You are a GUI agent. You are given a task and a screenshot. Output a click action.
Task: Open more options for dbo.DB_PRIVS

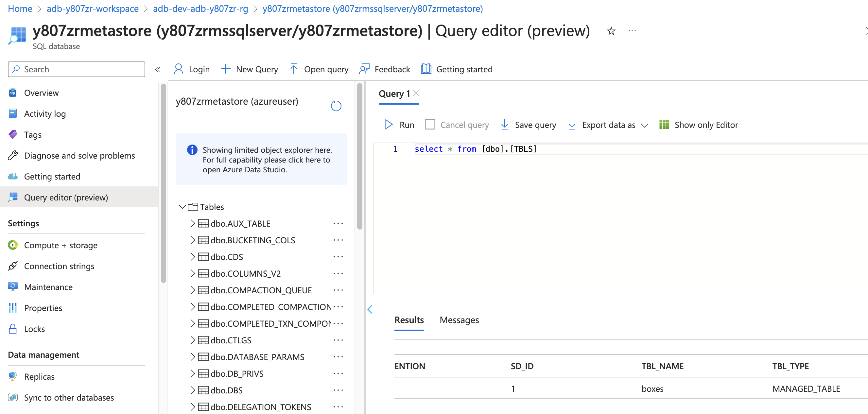[338, 373]
